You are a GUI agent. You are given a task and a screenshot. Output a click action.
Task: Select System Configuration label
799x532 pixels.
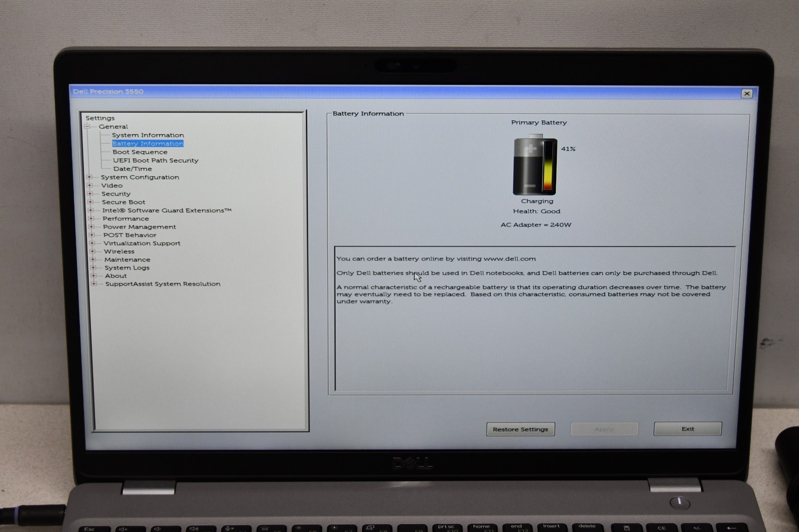coord(140,177)
